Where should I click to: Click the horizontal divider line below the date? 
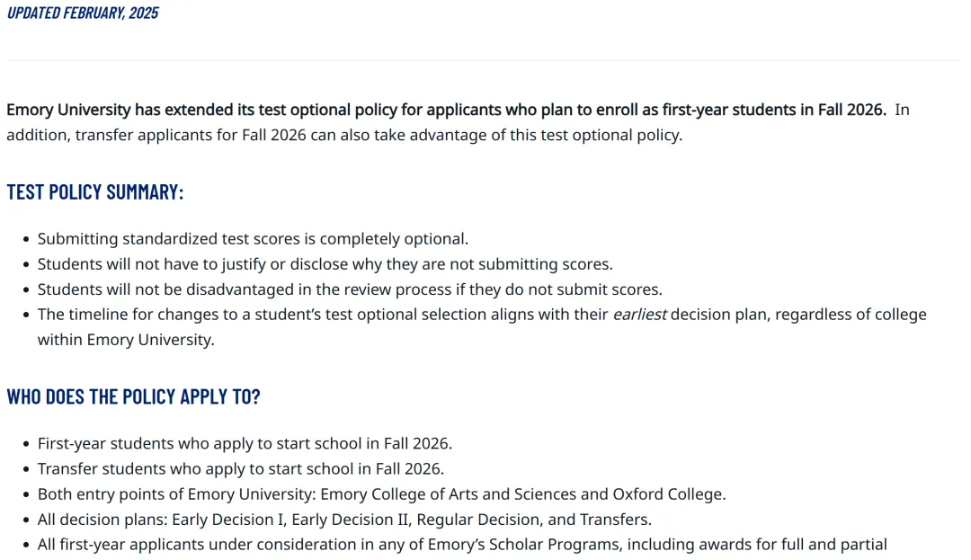pyautogui.click(x=484, y=61)
